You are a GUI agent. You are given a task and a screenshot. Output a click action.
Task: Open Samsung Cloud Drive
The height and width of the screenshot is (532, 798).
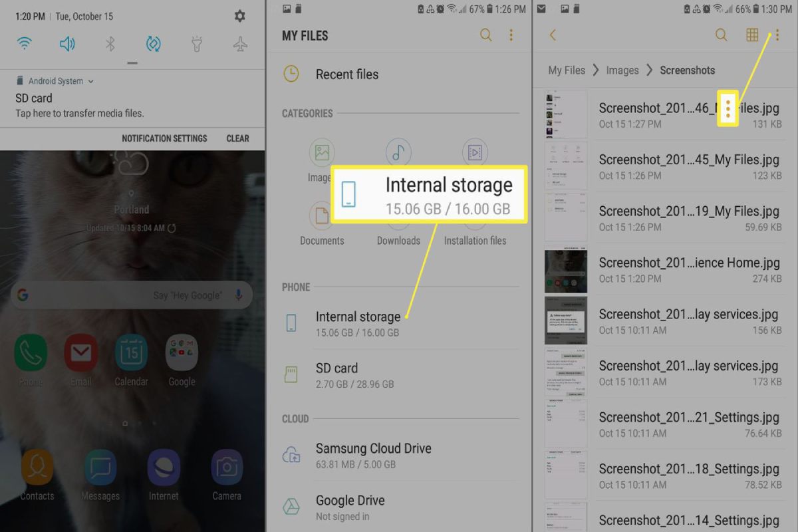(x=399, y=456)
